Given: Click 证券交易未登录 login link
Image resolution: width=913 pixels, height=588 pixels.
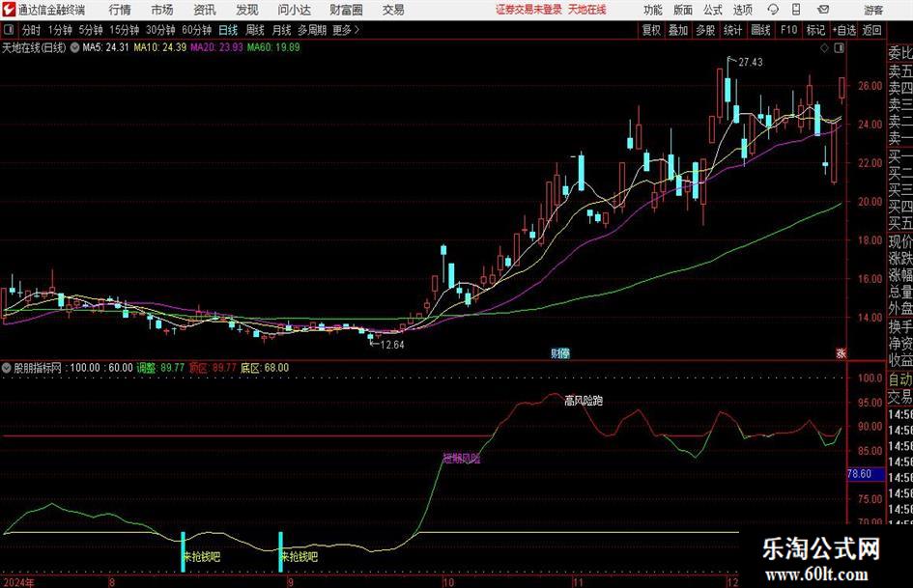Looking at the screenshot, I should [x=528, y=10].
